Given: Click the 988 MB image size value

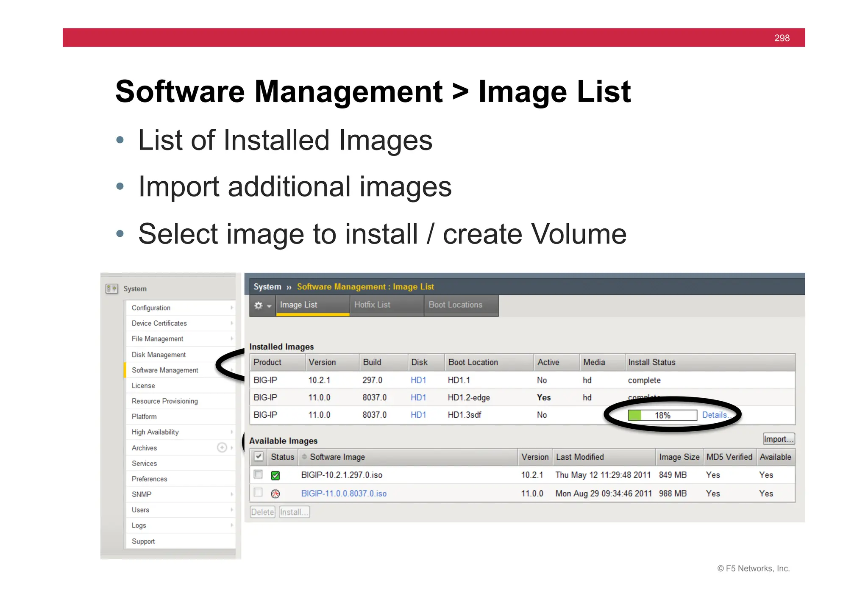Looking at the screenshot, I should (x=673, y=494).
